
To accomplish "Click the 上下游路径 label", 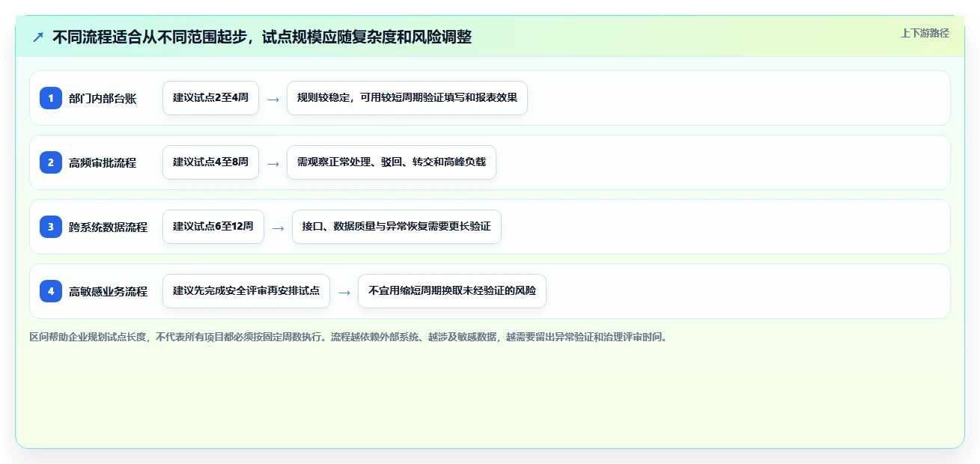I will [925, 33].
